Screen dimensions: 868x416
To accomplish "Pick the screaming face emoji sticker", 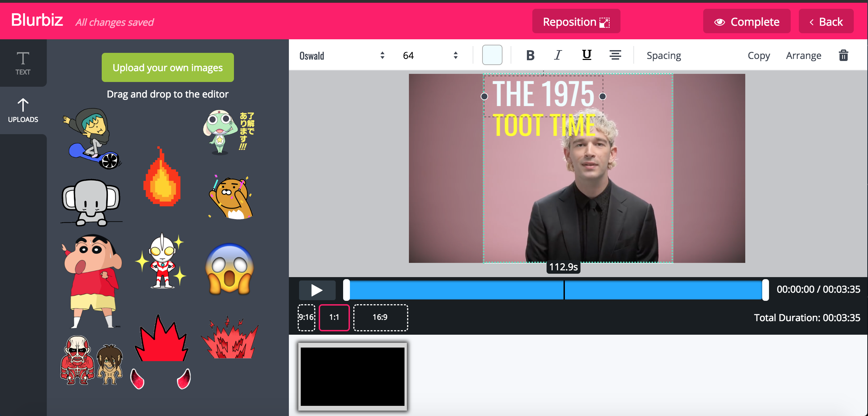I will click(230, 269).
